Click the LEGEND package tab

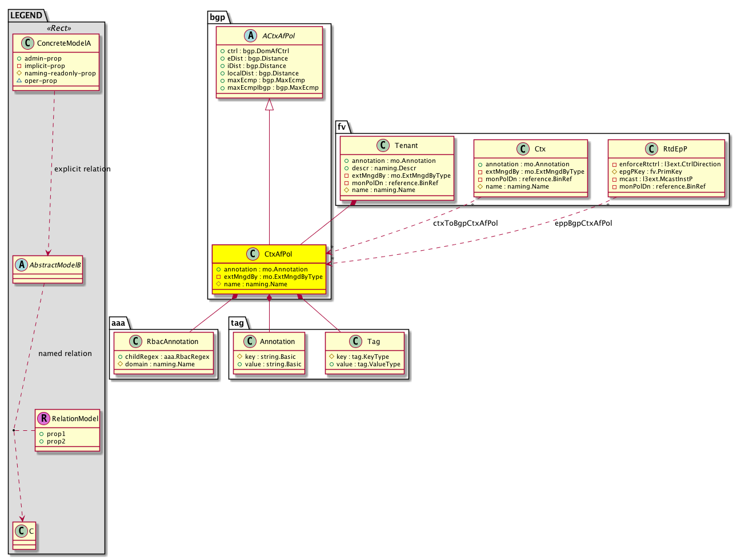[26, 15]
